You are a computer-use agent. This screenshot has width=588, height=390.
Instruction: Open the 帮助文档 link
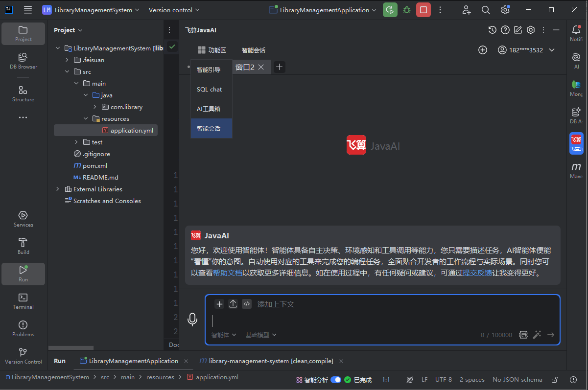point(228,273)
